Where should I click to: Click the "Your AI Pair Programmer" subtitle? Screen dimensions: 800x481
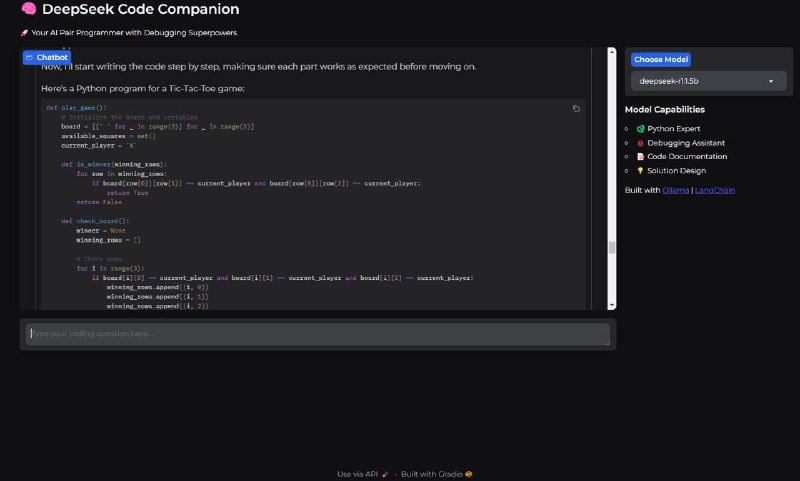[134, 33]
